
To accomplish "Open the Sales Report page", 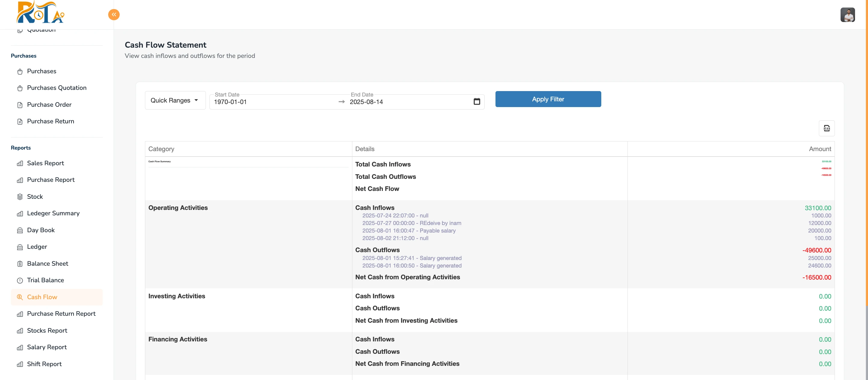I will 46,163.
